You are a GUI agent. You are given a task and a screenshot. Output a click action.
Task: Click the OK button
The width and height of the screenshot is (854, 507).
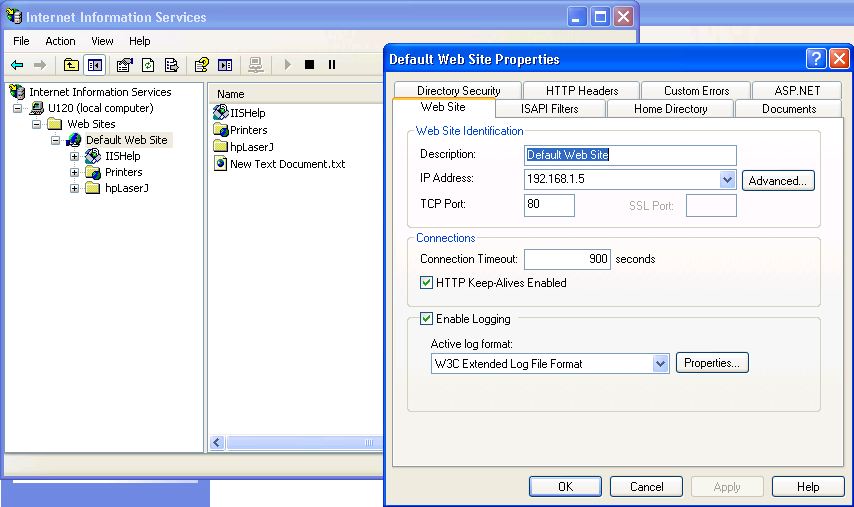point(565,486)
